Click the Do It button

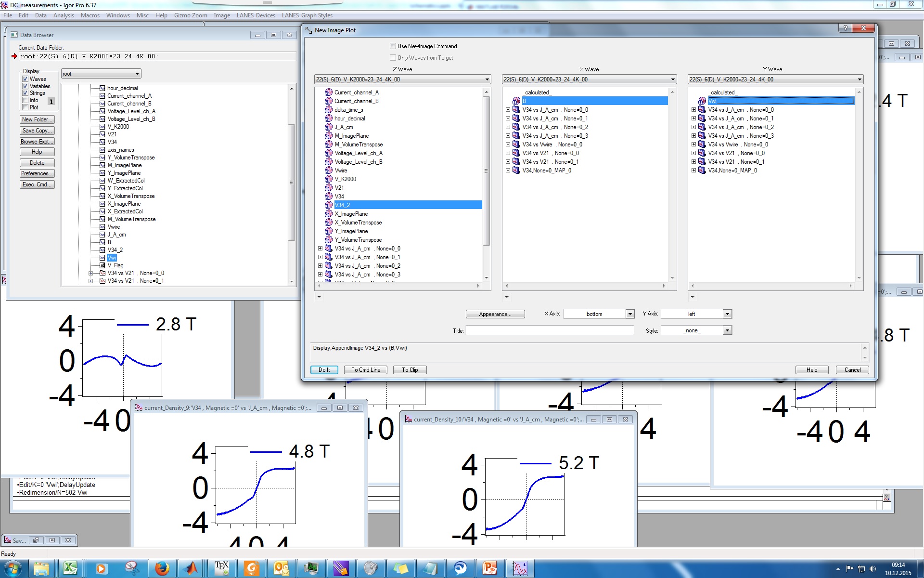coord(324,369)
